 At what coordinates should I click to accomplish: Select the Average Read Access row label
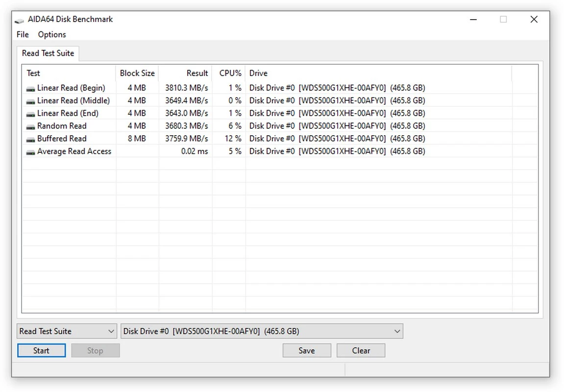click(x=74, y=151)
